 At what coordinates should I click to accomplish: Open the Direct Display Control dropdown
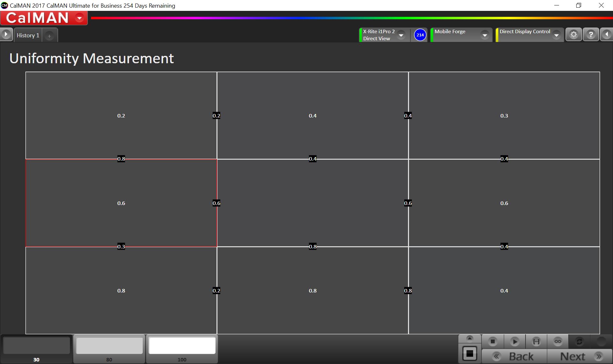(556, 35)
